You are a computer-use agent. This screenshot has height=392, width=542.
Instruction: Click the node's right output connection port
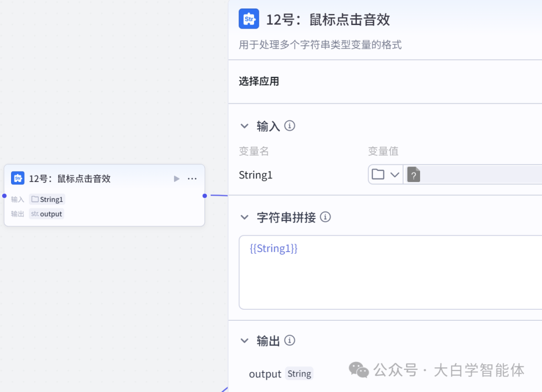(x=205, y=196)
